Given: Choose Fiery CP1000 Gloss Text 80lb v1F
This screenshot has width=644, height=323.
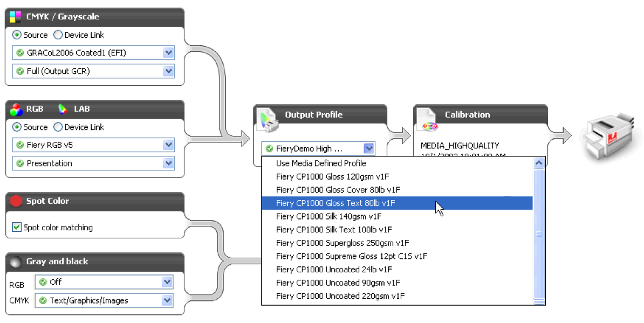Looking at the screenshot, I should click(397, 203).
